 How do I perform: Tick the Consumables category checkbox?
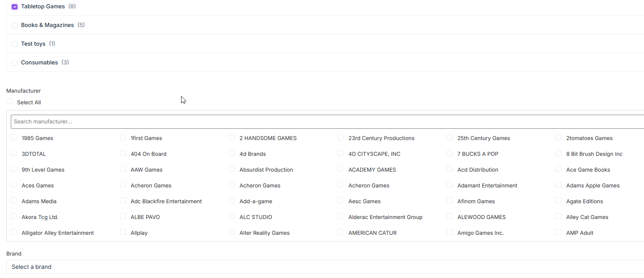pyautogui.click(x=15, y=63)
